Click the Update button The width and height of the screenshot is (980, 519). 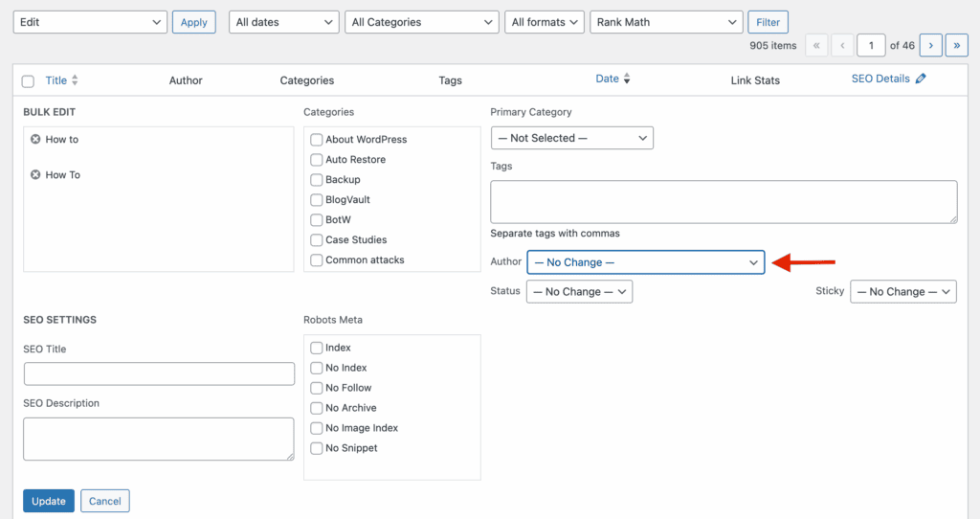[49, 501]
